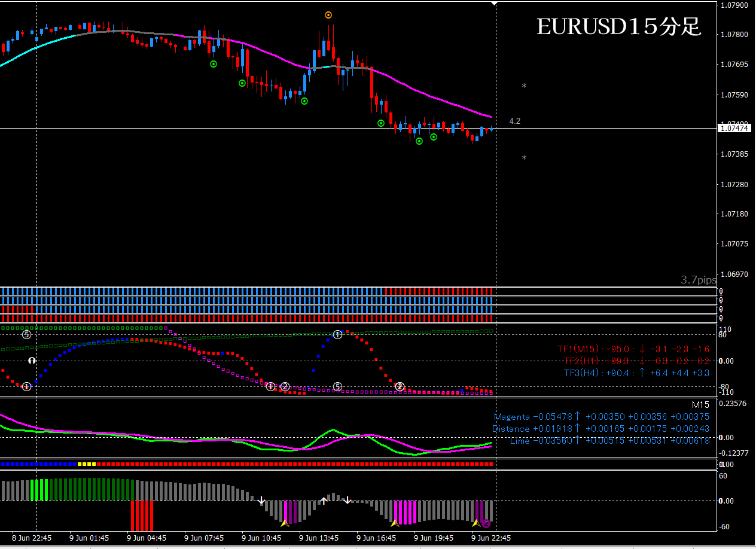The width and height of the screenshot is (756, 549).
Task: Click the circled 5 at the oscillator top level
Action: 26,335
